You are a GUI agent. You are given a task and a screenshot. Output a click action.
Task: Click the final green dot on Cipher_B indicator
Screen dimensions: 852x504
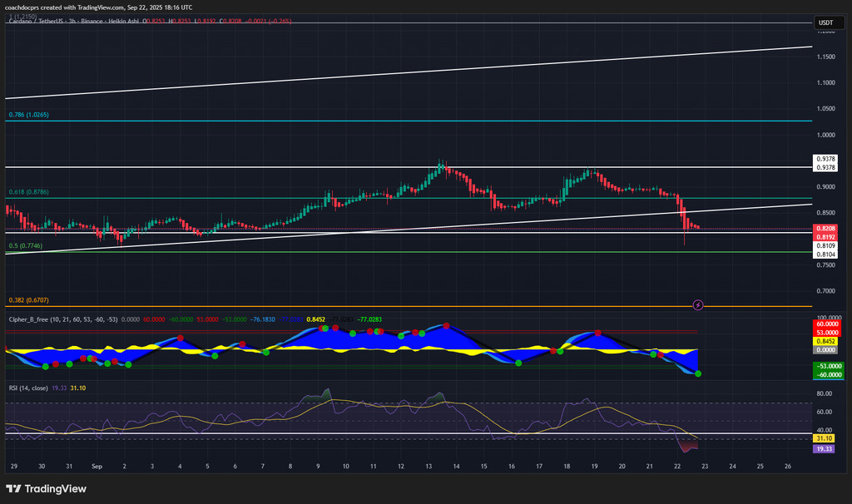698,374
